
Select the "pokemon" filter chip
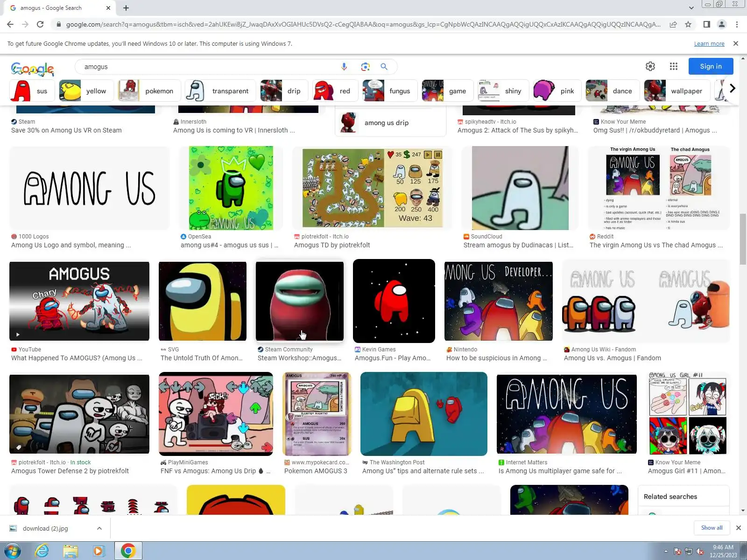(x=148, y=91)
